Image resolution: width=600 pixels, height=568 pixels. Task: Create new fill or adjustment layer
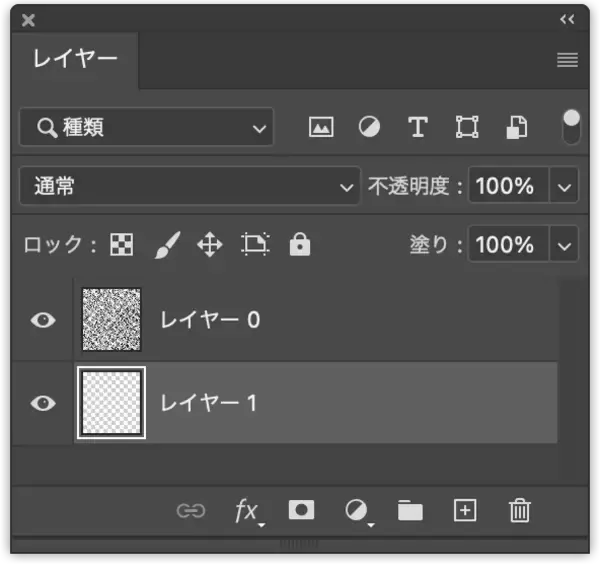coord(359,512)
